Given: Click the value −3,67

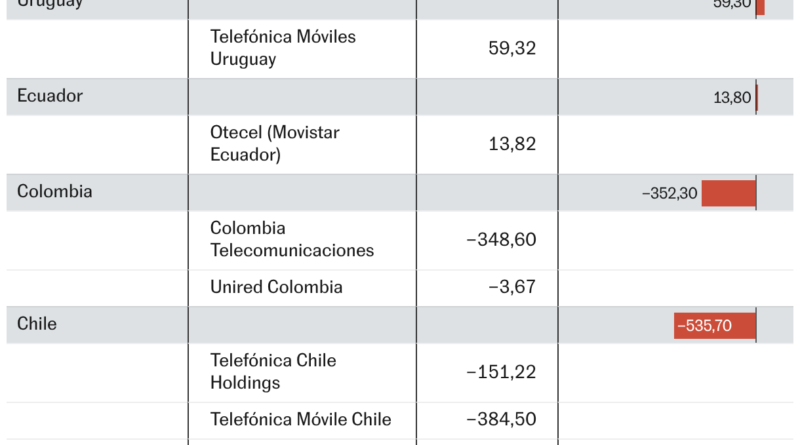Looking at the screenshot, I should click(512, 287).
